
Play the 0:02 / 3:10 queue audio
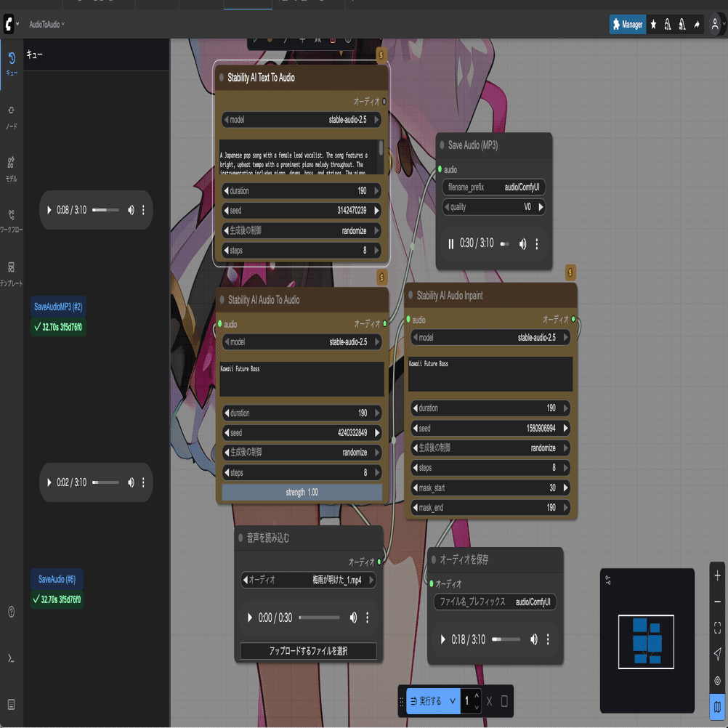click(49, 482)
